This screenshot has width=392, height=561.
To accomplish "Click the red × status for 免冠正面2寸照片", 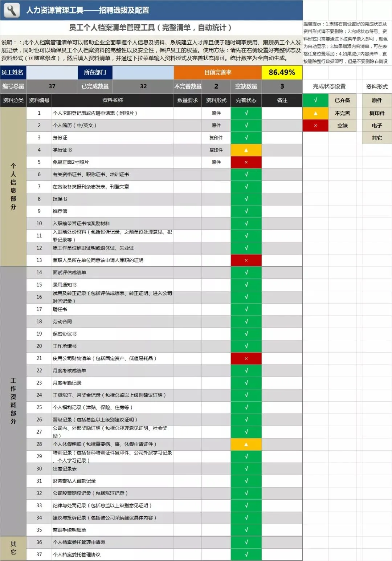I will pyautogui.click(x=246, y=162).
